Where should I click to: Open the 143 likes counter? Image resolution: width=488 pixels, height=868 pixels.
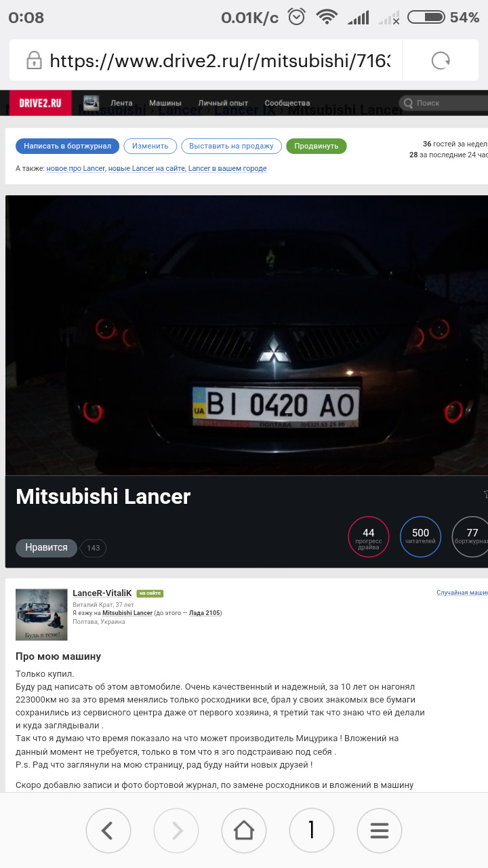(x=94, y=548)
